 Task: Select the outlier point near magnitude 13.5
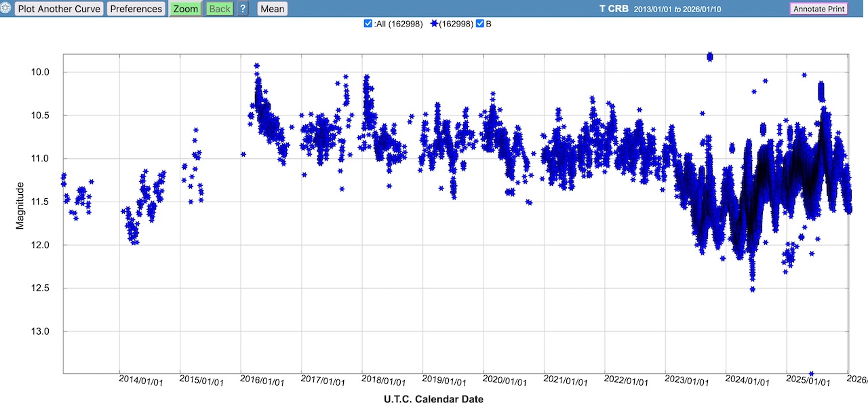[x=811, y=373]
